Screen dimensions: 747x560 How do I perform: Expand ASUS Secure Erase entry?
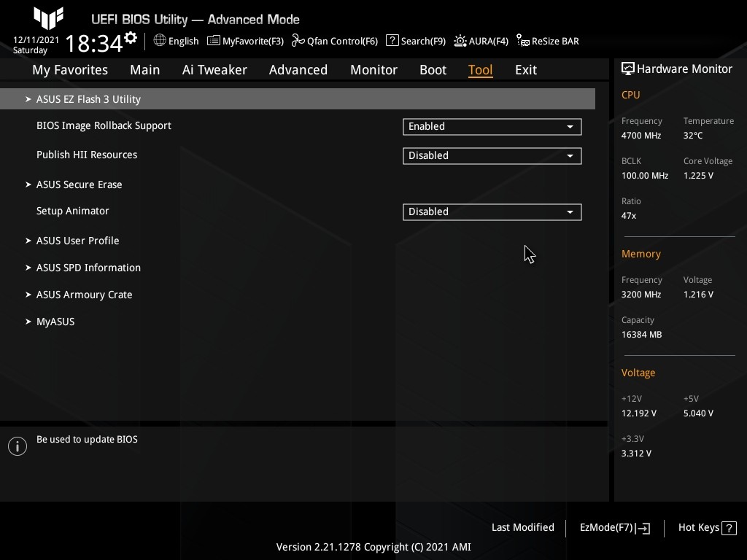79,184
